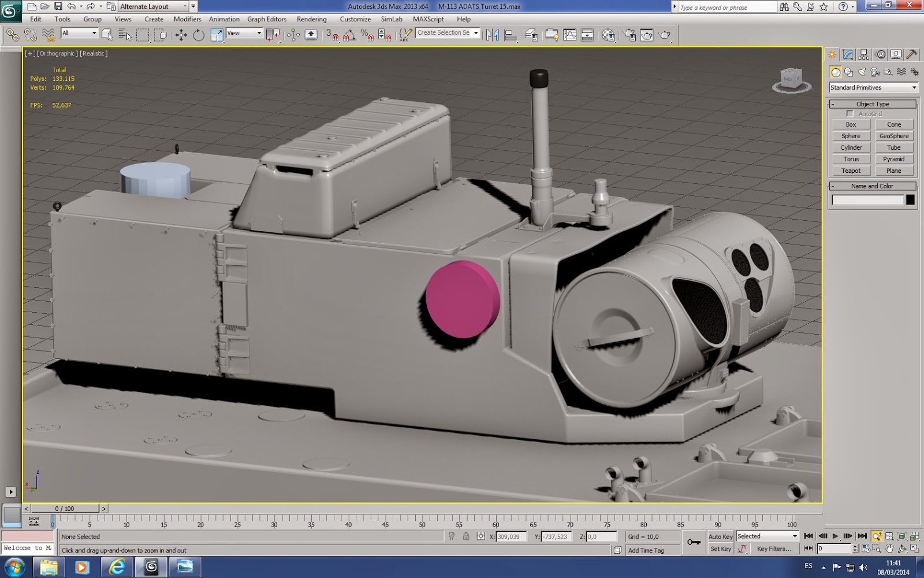Select the Select and Rotate tool
924x578 pixels.
click(x=198, y=34)
